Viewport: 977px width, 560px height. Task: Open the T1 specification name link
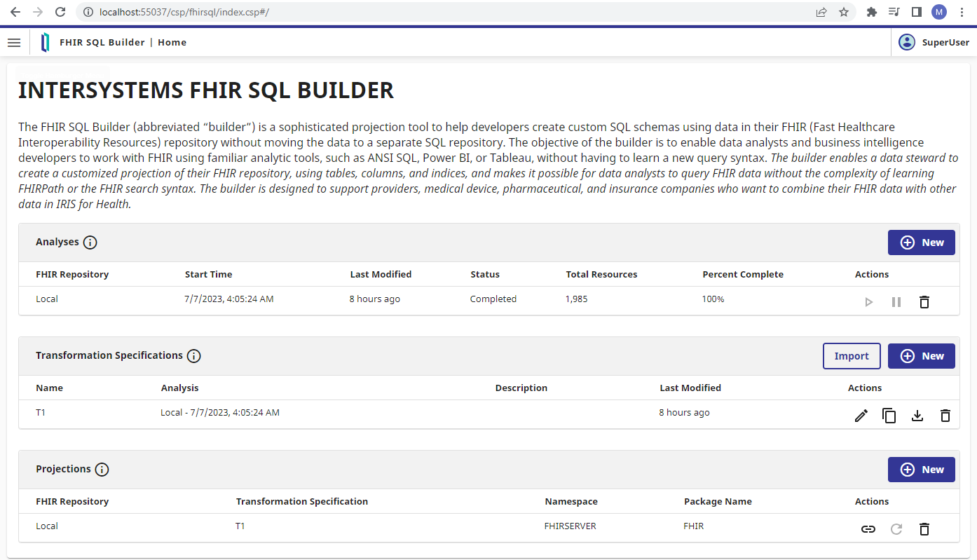pyautogui.click(x=41, y=413)
